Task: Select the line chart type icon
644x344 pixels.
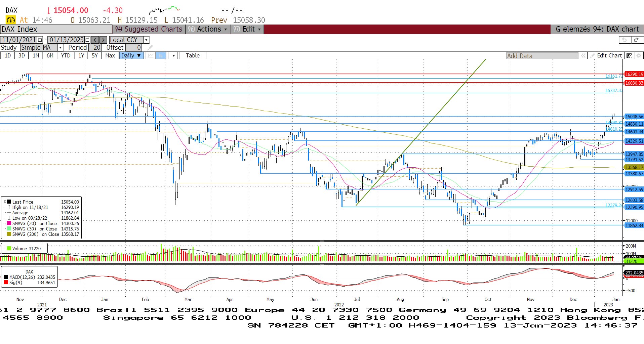Action: (x=151, y=55)
